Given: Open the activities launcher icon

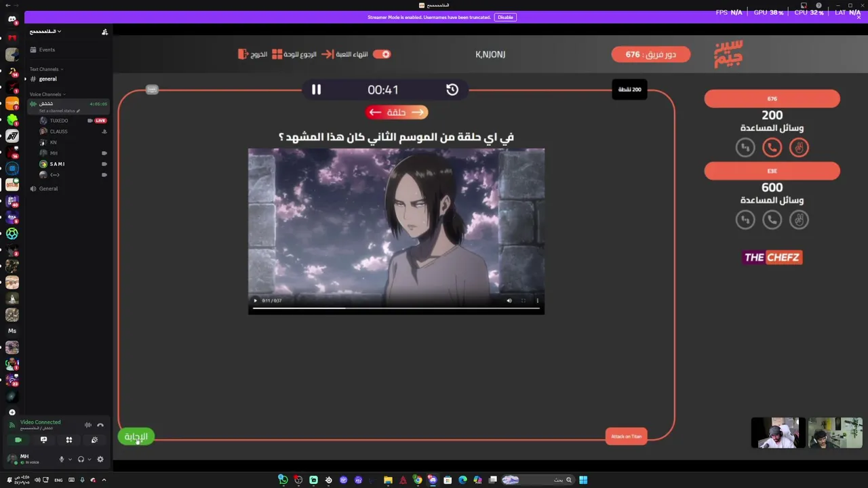Looking at the screenshot, I should (69, 440).
